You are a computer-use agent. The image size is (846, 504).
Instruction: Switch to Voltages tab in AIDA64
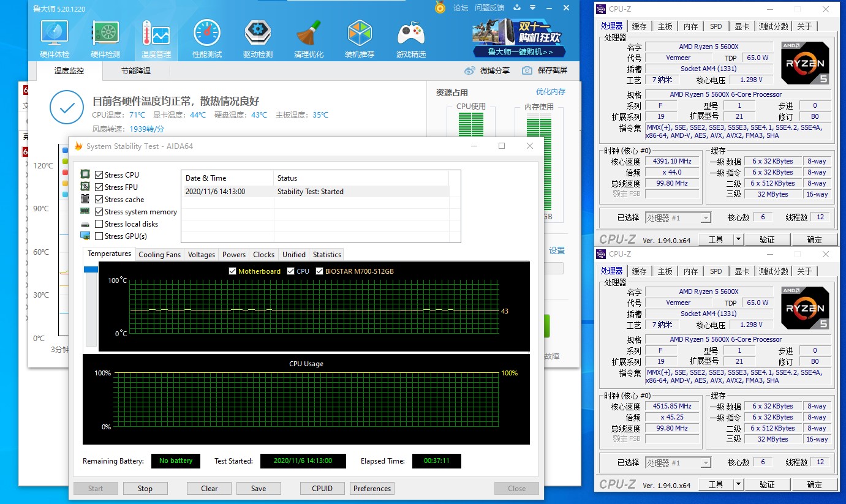(202, 255)
